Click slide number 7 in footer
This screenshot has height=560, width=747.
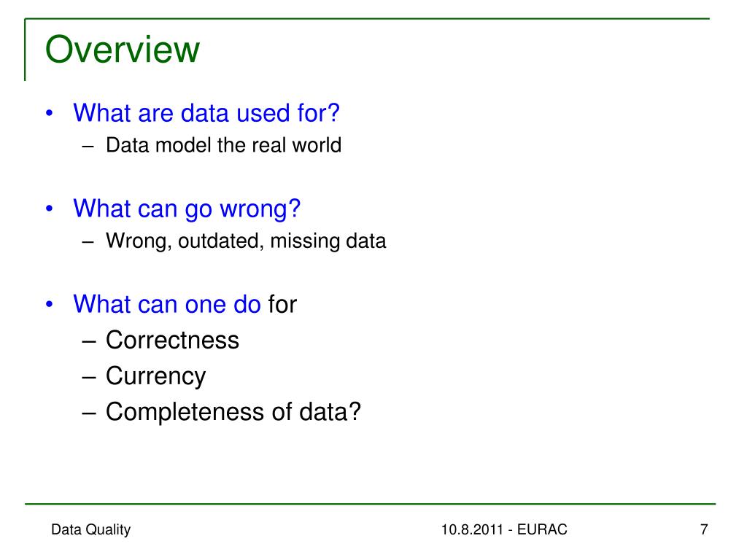click(704, 529)
